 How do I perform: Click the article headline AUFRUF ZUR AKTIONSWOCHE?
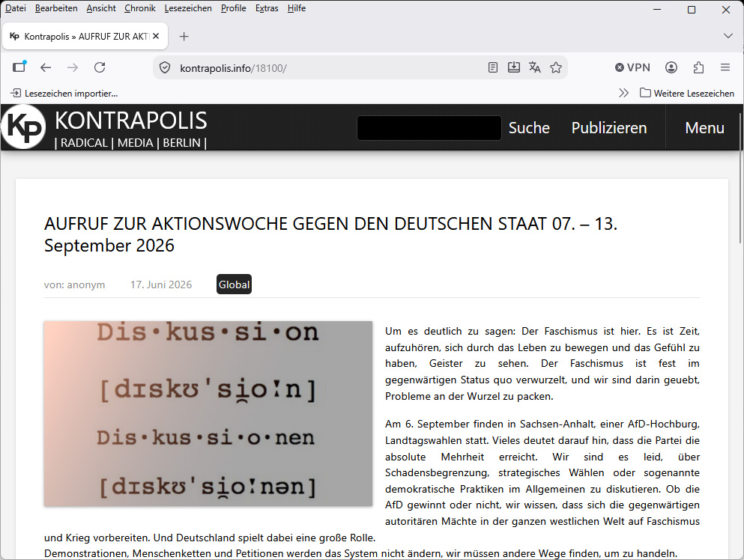pos(330,234)
